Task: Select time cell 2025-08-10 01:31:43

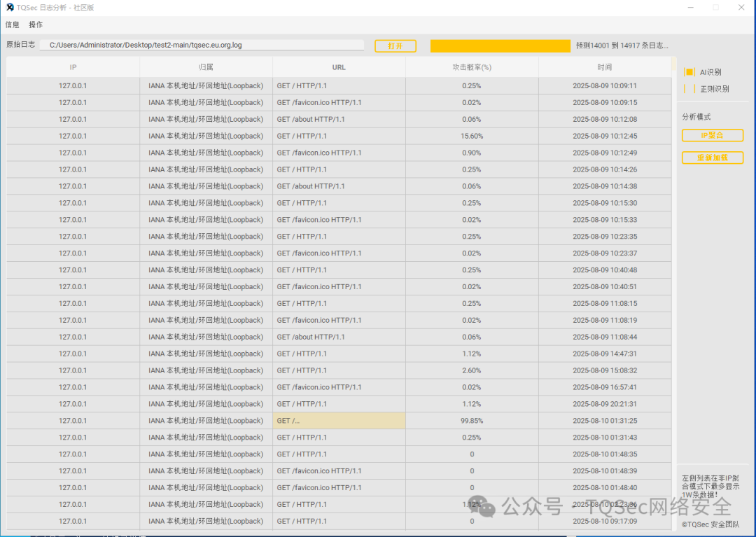Action: point(605,438)
